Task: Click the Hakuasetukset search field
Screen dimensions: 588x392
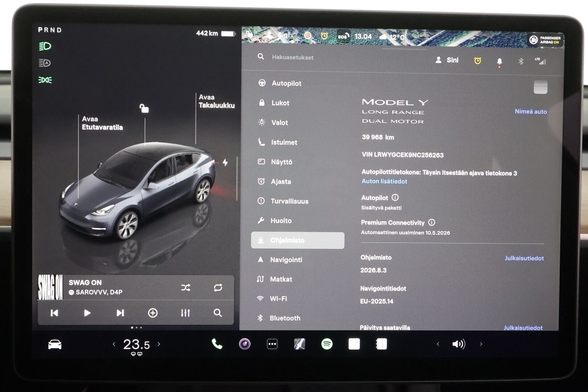Action: click(293, 57)
